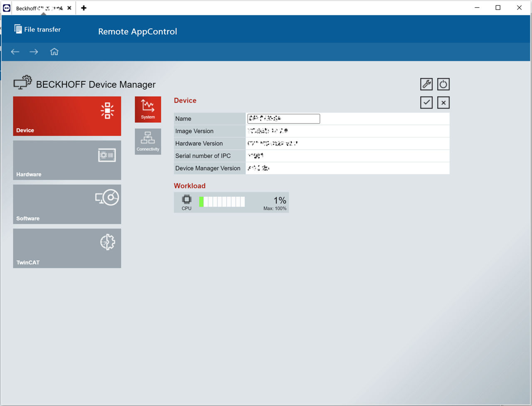Click the "Hardware Version" label
This screenshot has height=406, width=532.
(199, 144)
